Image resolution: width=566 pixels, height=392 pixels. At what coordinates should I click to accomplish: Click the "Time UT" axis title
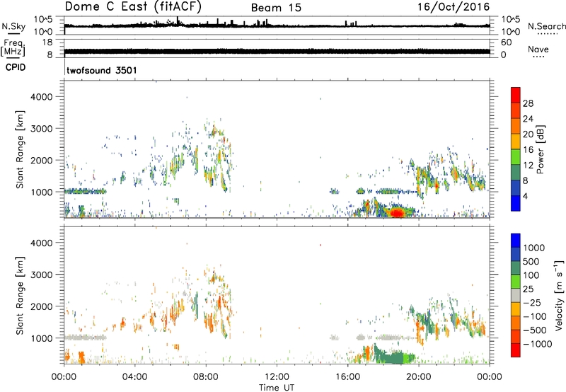tap(277, 388)
